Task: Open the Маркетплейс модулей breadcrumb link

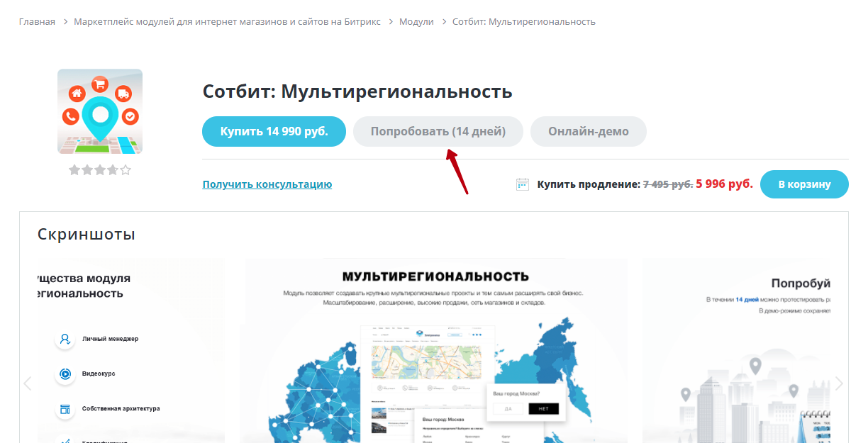Action: click(x=227, y=22)
